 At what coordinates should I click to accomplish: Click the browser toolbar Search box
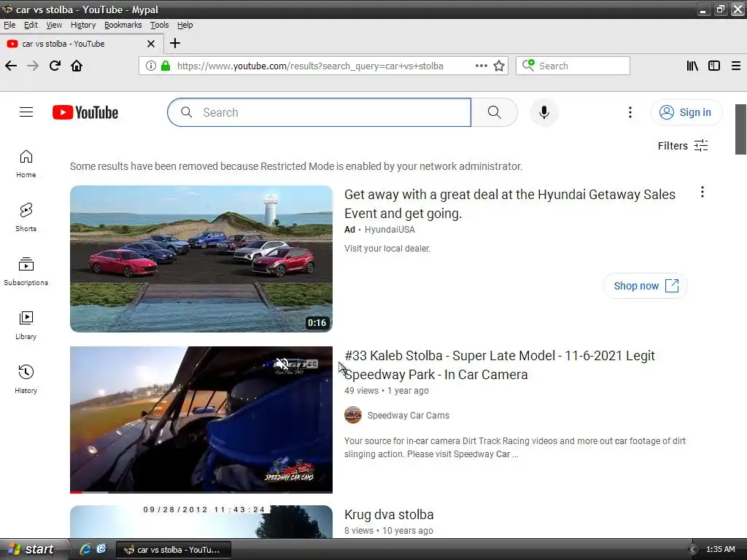click(573, 66)
